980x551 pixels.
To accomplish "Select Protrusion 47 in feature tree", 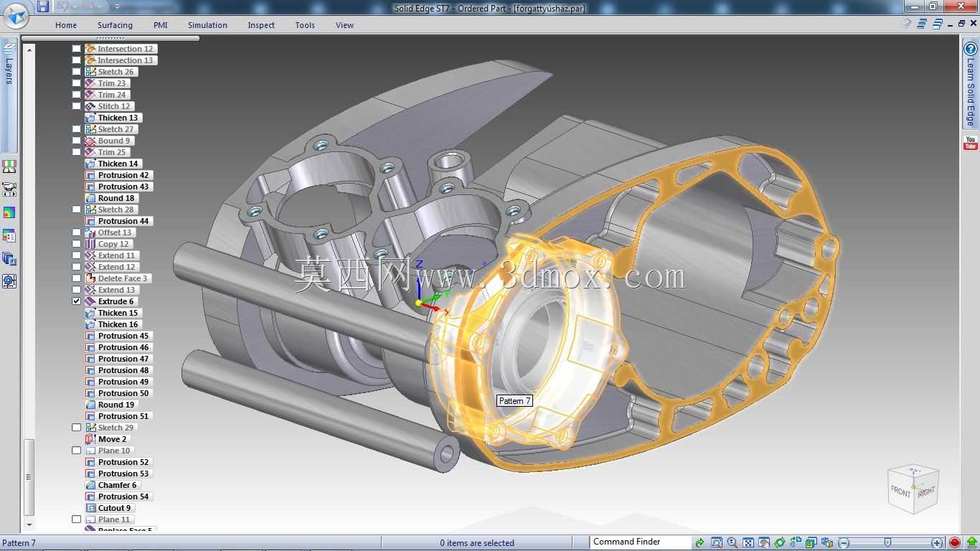I will point(118,359).
